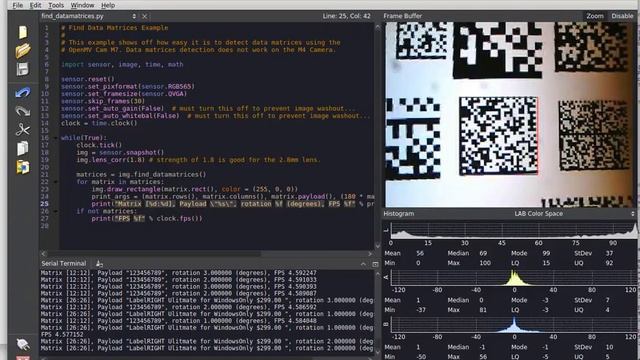Click the 'sensor.reset()' code line
Image resolution: width=640 pixels, height=360 pixels.
coord(88,79)
